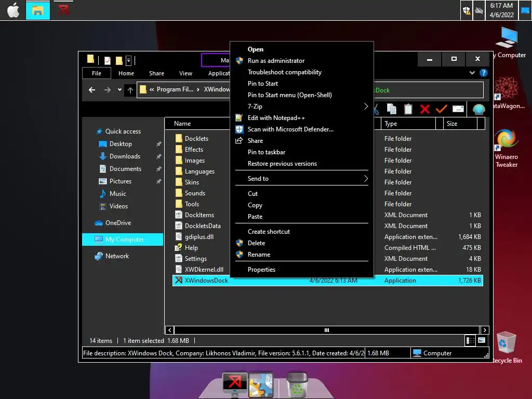Select Quick access in navigation pane
Image resolution: width=532 pixels, height=399 pixels.
click(123, 131)
